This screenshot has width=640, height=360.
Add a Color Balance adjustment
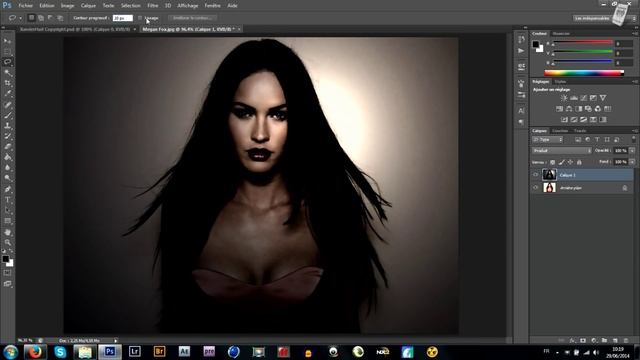(569, 109)
